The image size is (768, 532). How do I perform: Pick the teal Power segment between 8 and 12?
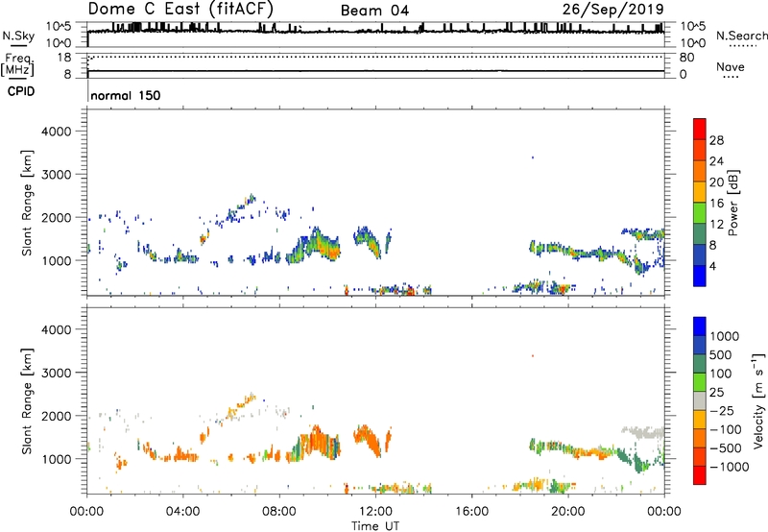tap(700, 234)
